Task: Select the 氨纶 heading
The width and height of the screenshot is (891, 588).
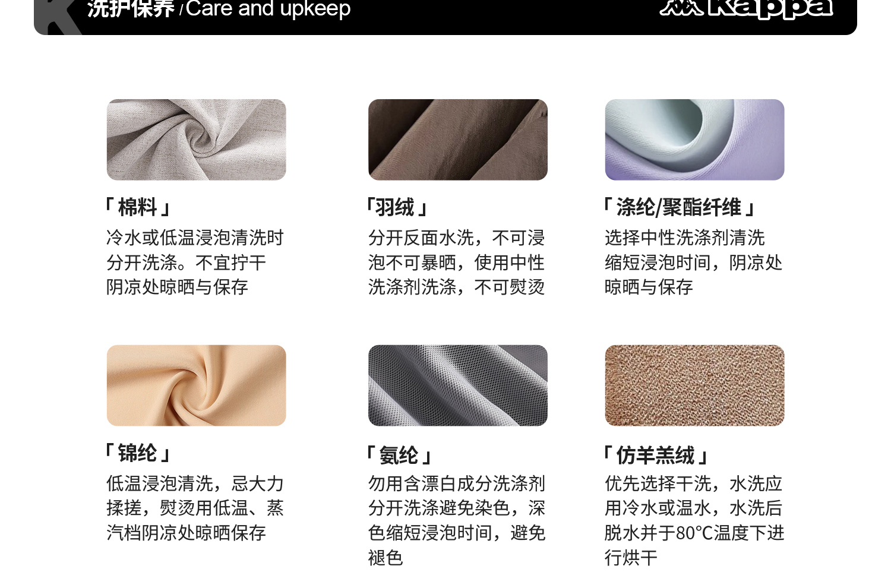Action: [x=399, y=455]
